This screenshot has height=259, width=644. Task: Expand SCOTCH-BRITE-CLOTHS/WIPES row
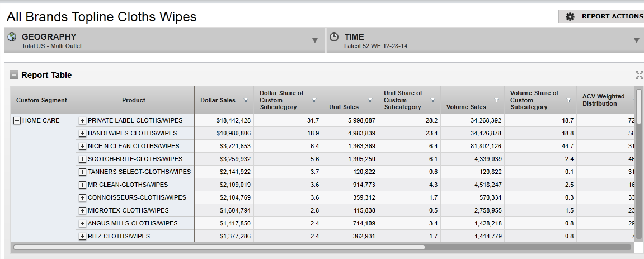click(82, 159)
